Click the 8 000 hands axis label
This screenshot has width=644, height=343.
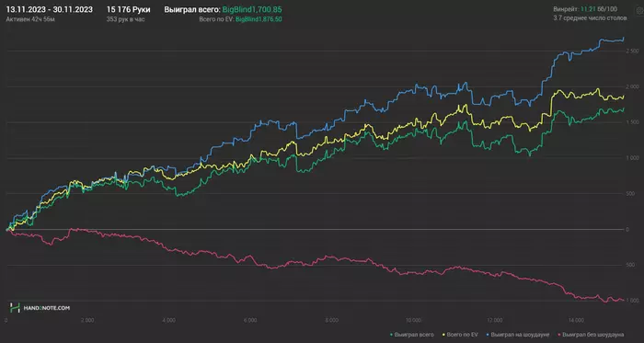coord(332,320)
